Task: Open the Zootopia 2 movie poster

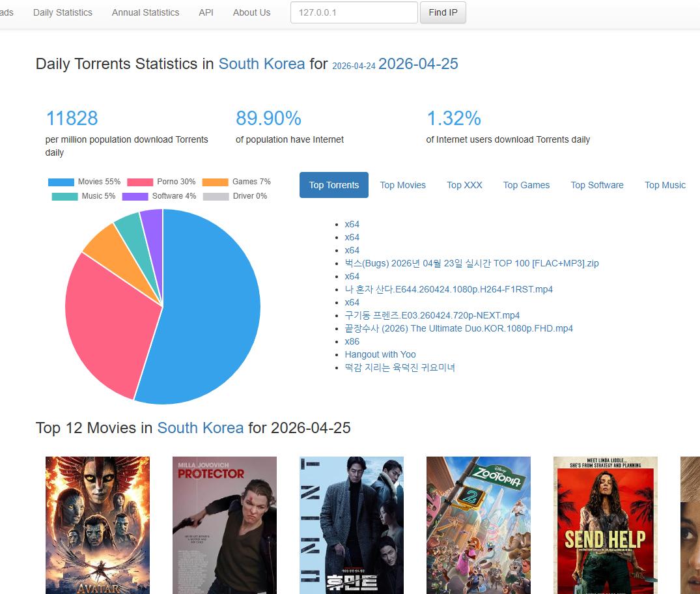Action: (479, 525)
